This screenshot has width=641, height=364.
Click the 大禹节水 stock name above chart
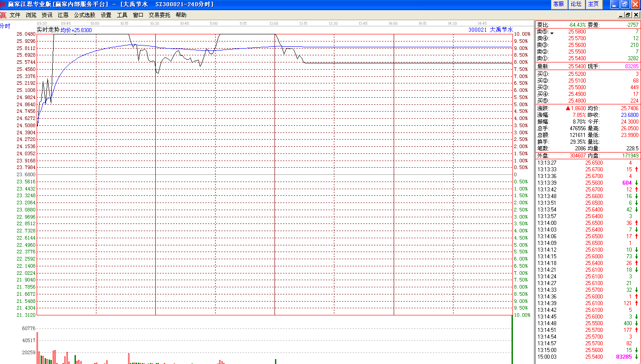(501, 29)
